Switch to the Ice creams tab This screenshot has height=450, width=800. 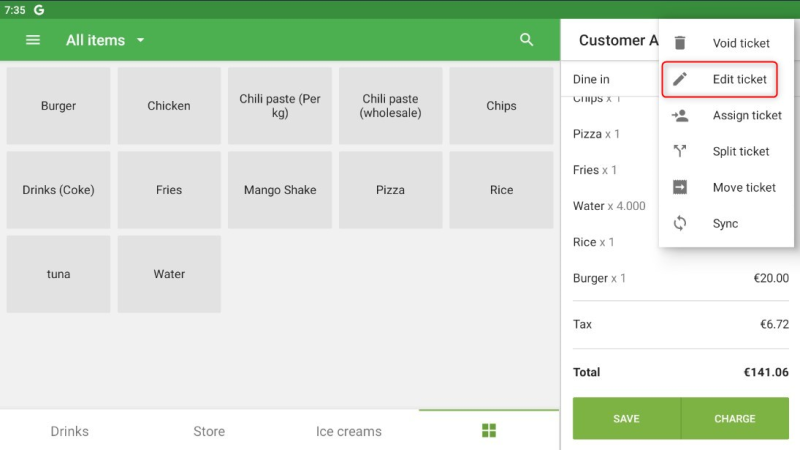click(x=349, y=431)
